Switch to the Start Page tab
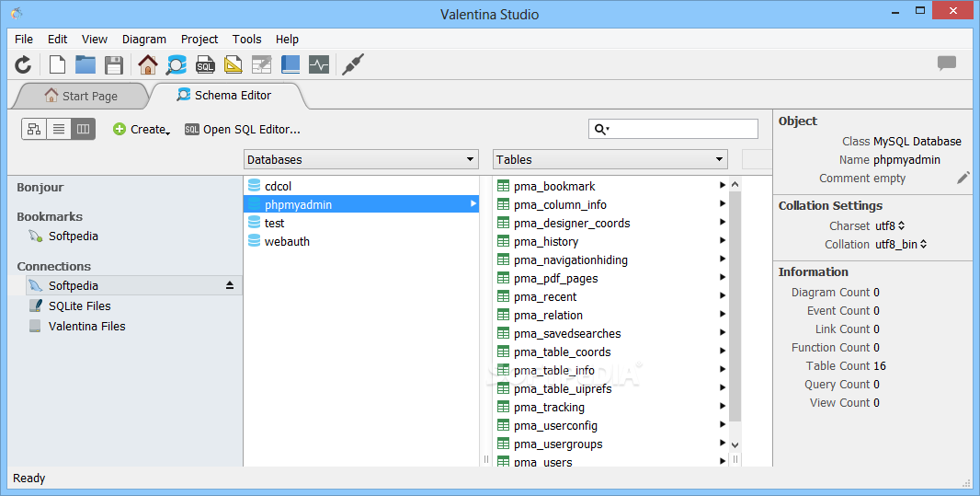This screenshot has width=980, height=496. point(81,96)
